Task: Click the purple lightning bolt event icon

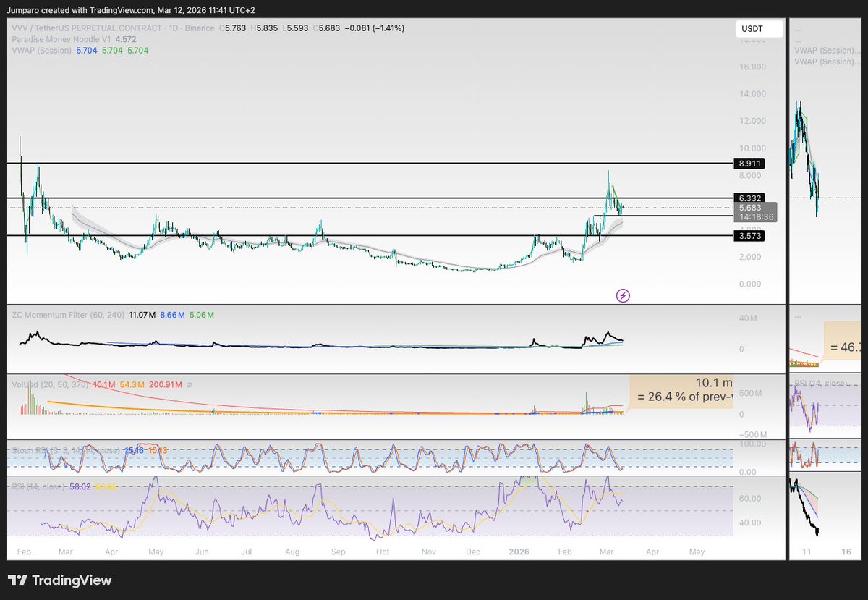Action: coord(623,295)
